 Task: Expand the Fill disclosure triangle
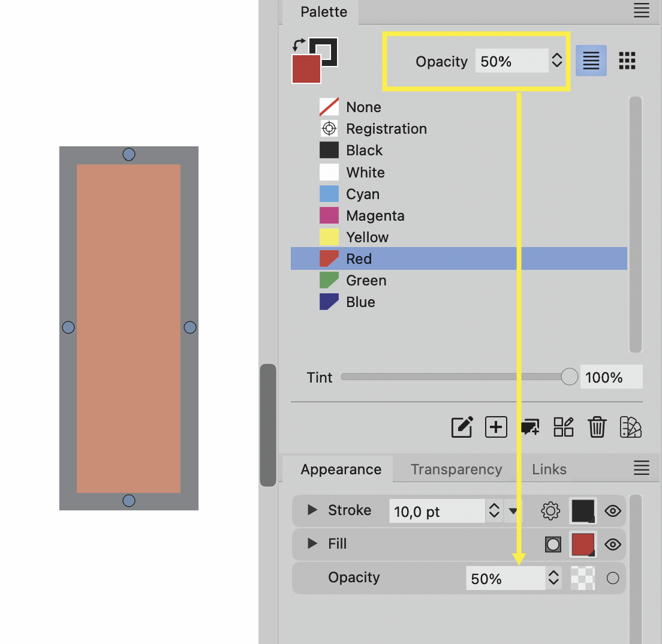pos(312,544)
